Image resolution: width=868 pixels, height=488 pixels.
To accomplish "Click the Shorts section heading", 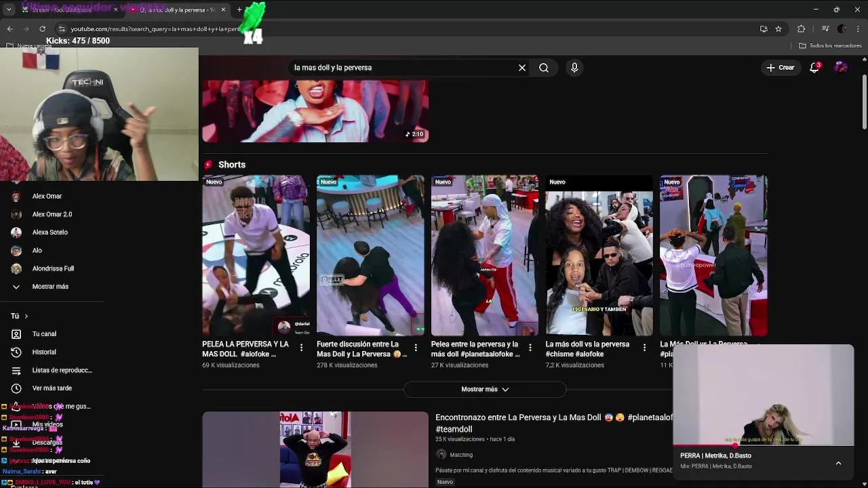I will point(232,165).
